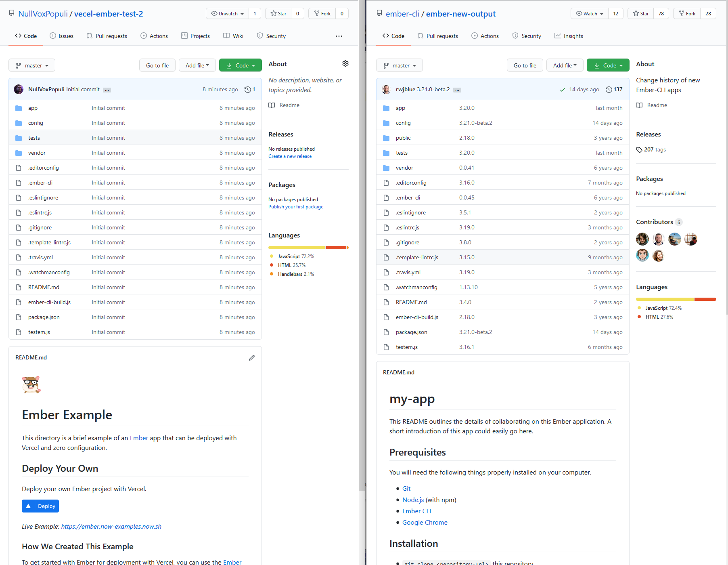
Task: Click the Ember mascot image in README
Action: (x=31, y=384)
